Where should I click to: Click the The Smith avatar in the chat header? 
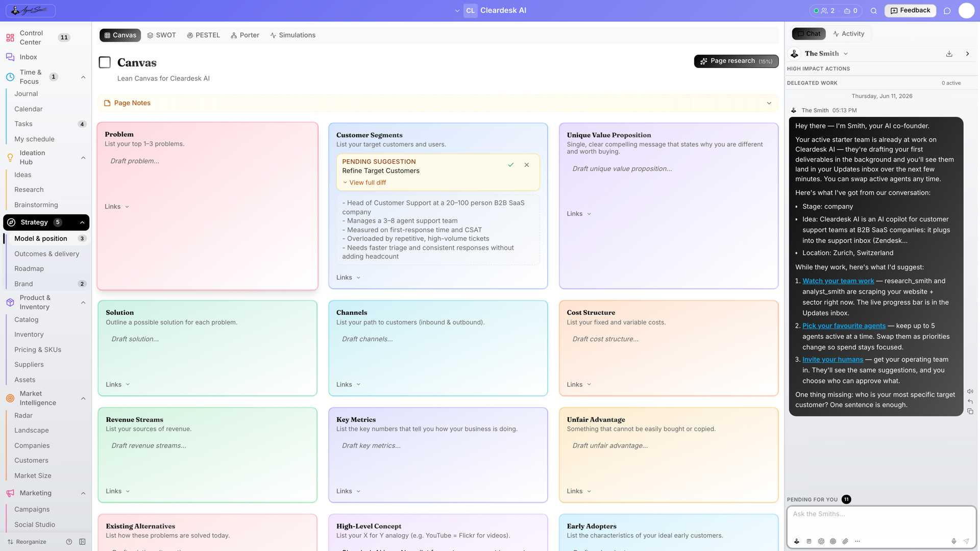coord(795,54)
